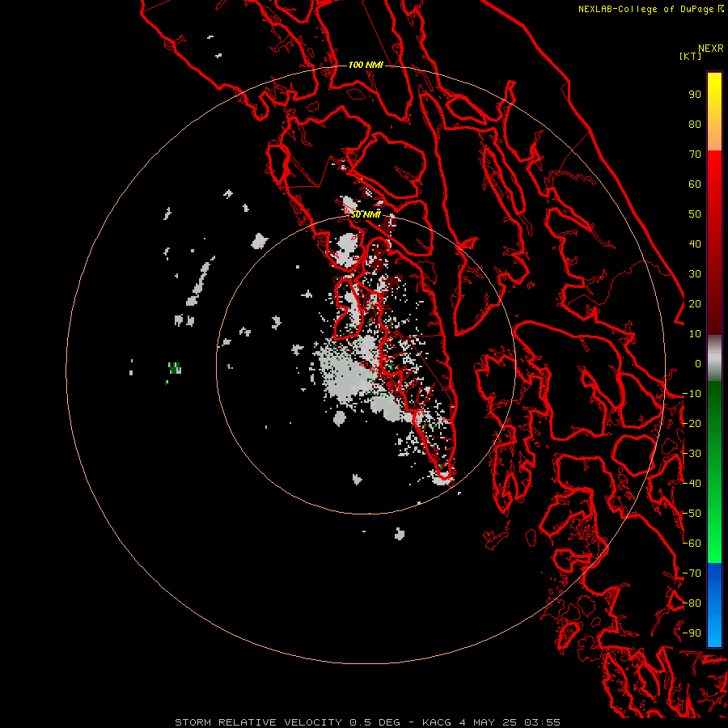This screenshot has width=728, height=728.
Task: Click the blue segment of the color bar
Action: pyautogui.click(x=714, y=604)
